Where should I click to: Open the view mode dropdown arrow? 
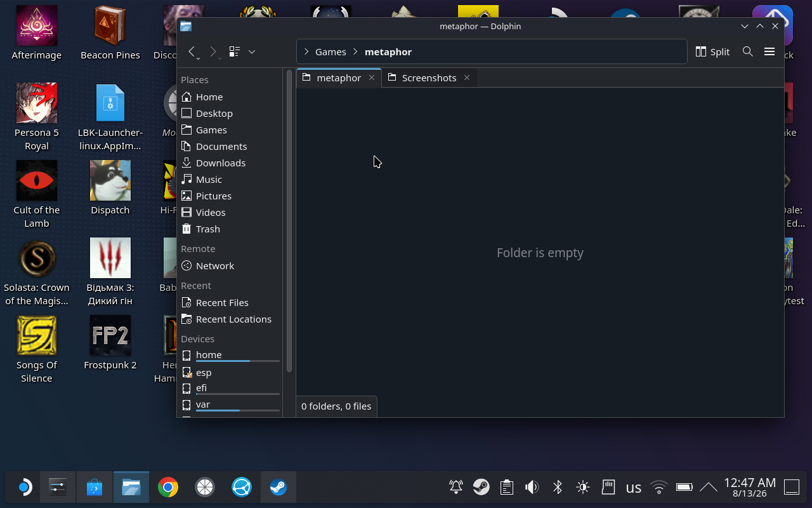(252, 52)
